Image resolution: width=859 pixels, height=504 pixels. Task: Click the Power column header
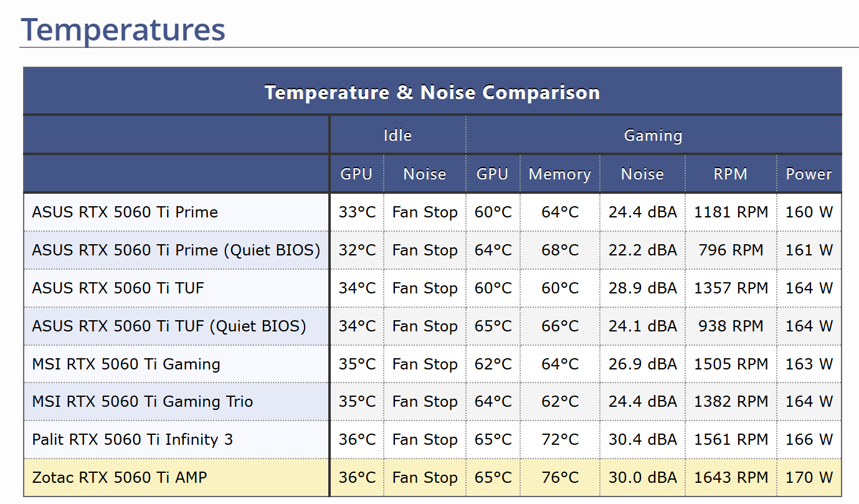pyautogui.click(x=809, y=174)
